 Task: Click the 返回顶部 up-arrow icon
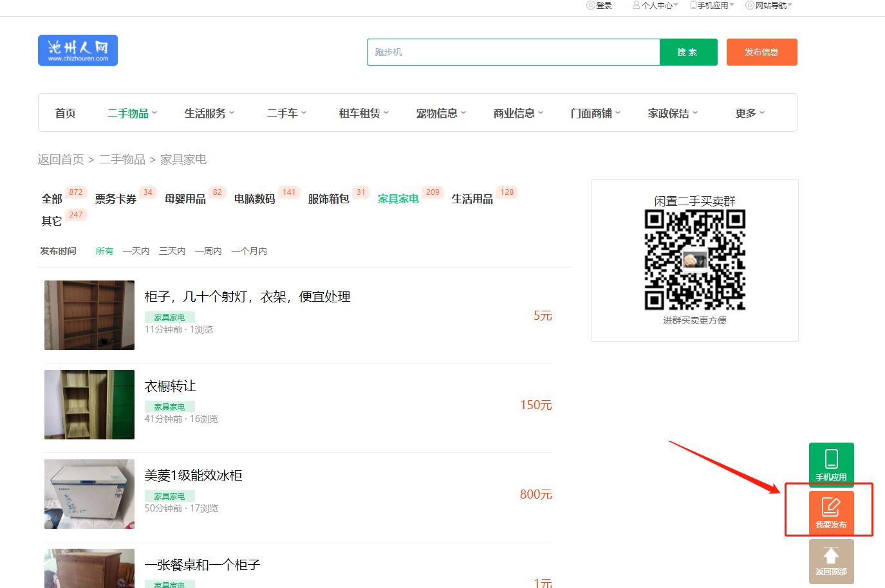point(831,556)
